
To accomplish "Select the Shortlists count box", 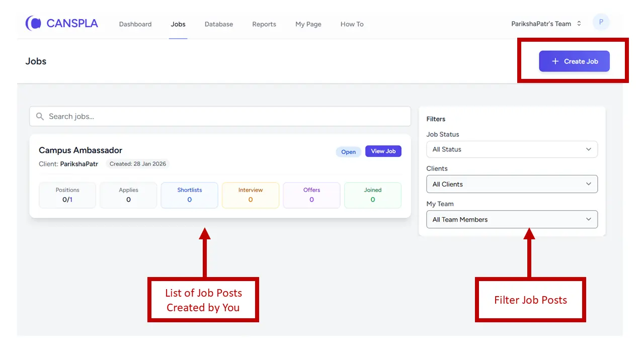I will [189, 195].
